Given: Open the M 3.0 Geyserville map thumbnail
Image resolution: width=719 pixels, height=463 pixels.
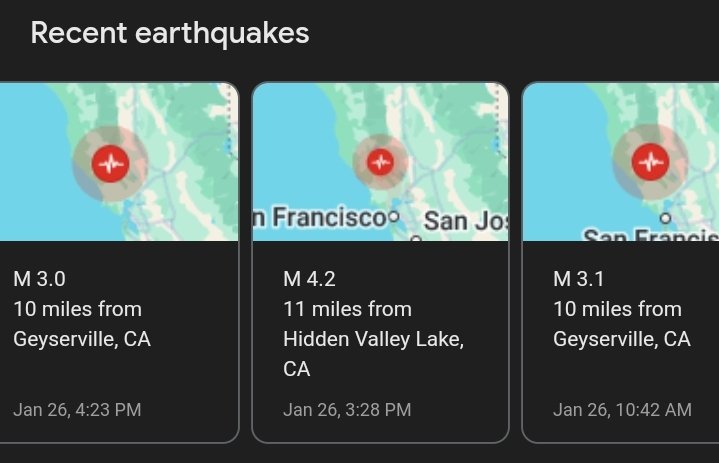Looking at the screenshot, I should coord(119,162).
